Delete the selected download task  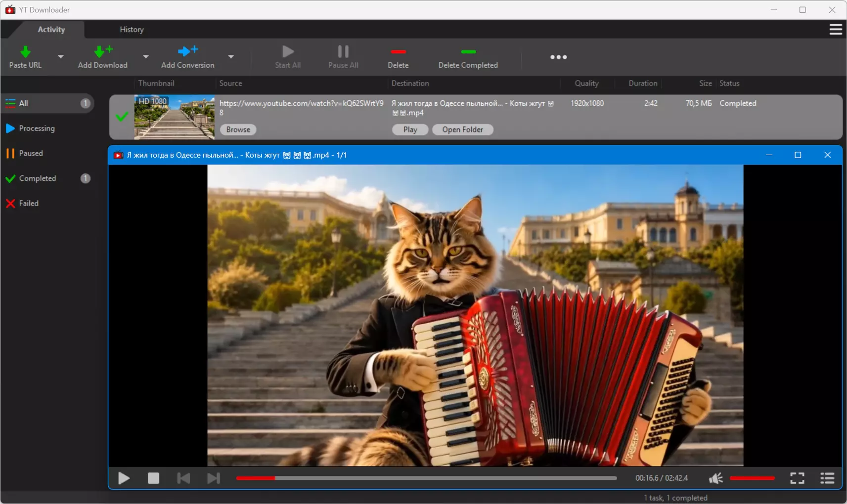398,57
